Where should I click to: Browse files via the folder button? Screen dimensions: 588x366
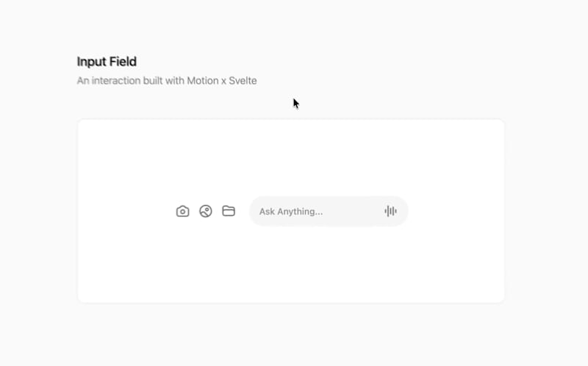tap(229, 212)
